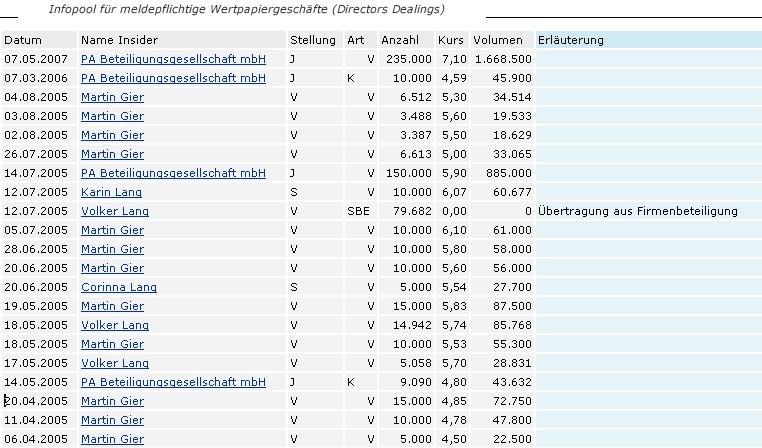Open Volker Lang link dated 12.07.2005
The height and width of the screenshot is (448, 762).
click(x=114, y=211)
